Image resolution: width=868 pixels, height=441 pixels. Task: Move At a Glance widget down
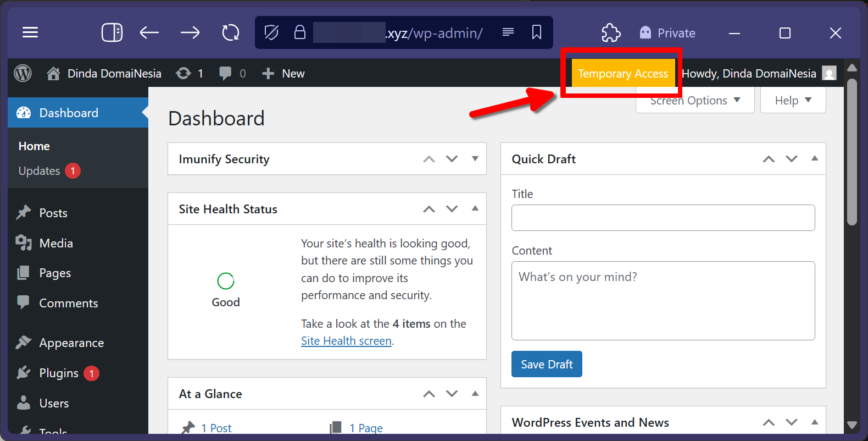(x=452, y=394)
